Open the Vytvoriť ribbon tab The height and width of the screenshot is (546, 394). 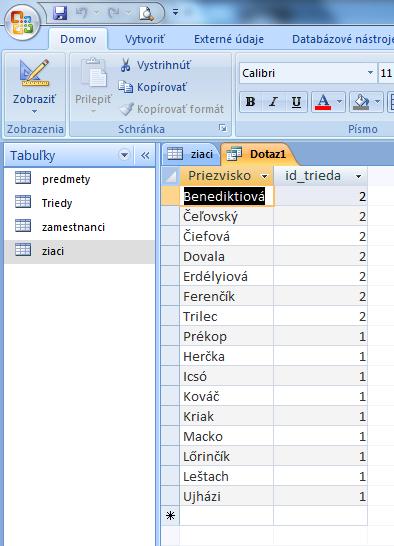click(145, 39)
